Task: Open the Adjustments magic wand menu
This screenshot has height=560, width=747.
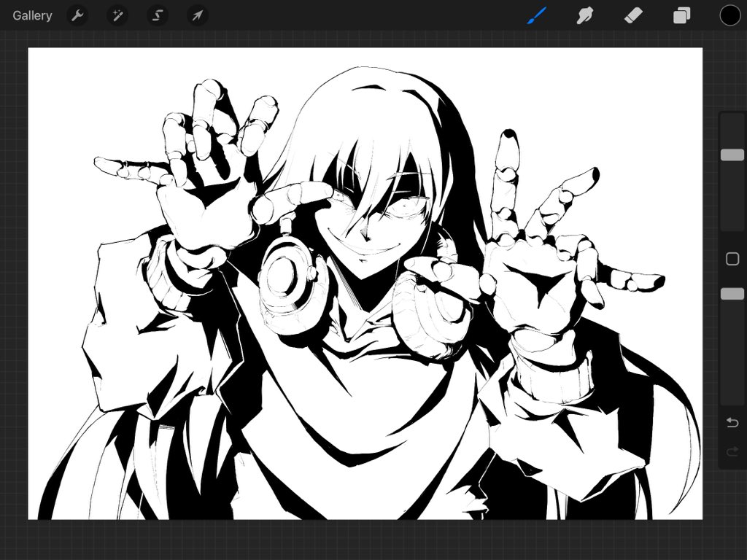Action: (x=117, y=16)
